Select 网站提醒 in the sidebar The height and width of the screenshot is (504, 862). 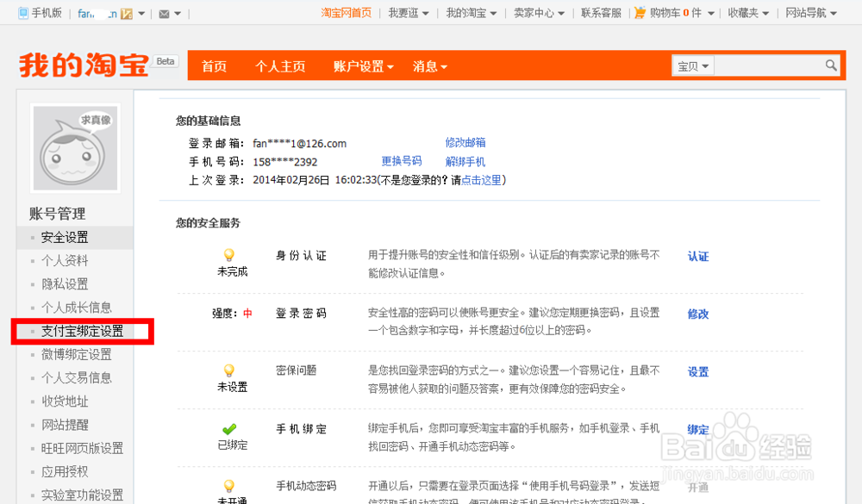pyautogui.click(x=65, y=425)
